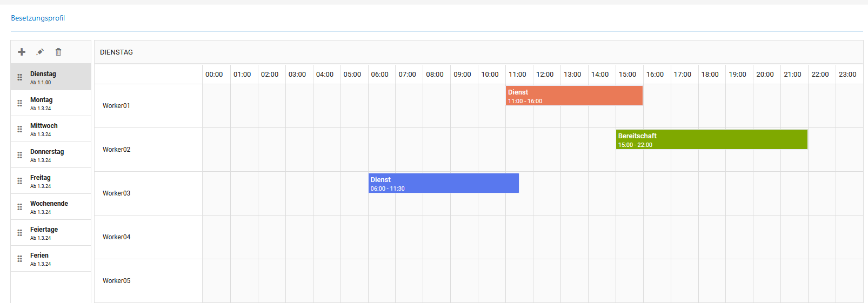Click the 12:00 time column header

(545, 75)
